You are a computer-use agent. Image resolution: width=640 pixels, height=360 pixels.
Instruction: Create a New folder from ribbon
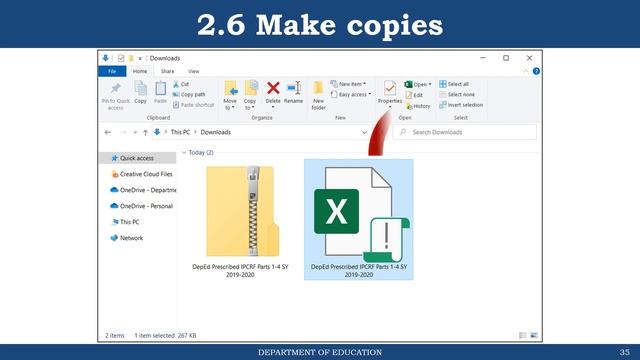click(318, 96)
